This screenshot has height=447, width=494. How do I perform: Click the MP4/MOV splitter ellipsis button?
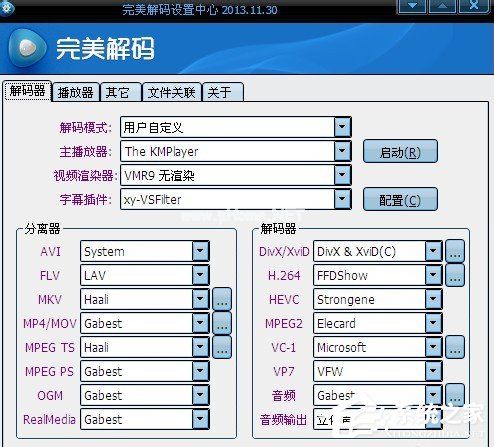tap(222, 323)
